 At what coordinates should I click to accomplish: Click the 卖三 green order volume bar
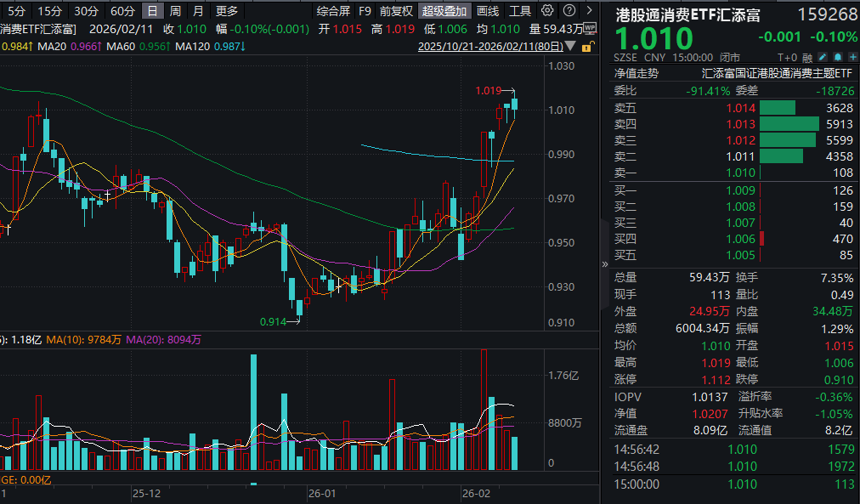[x=787, y=140]
